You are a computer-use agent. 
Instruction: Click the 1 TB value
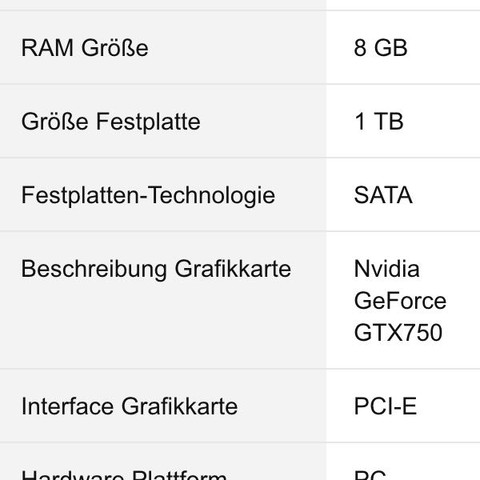point(379,121)
